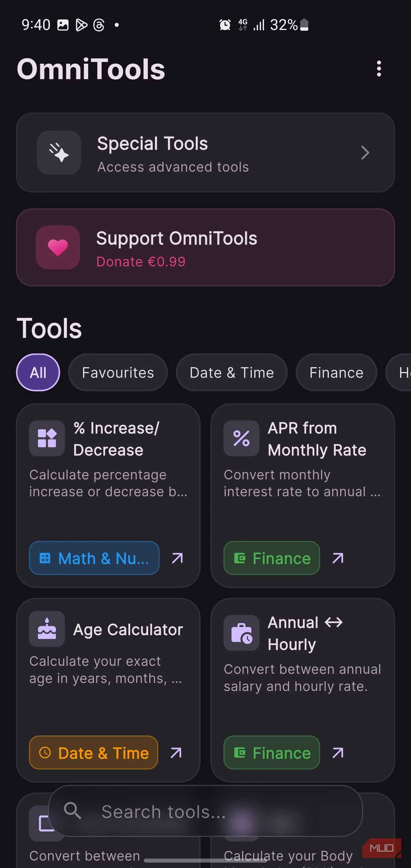Select the % Increase/Decrease tool icon
The height and width of the screenshot is (868, 411).
pos(47,438)
